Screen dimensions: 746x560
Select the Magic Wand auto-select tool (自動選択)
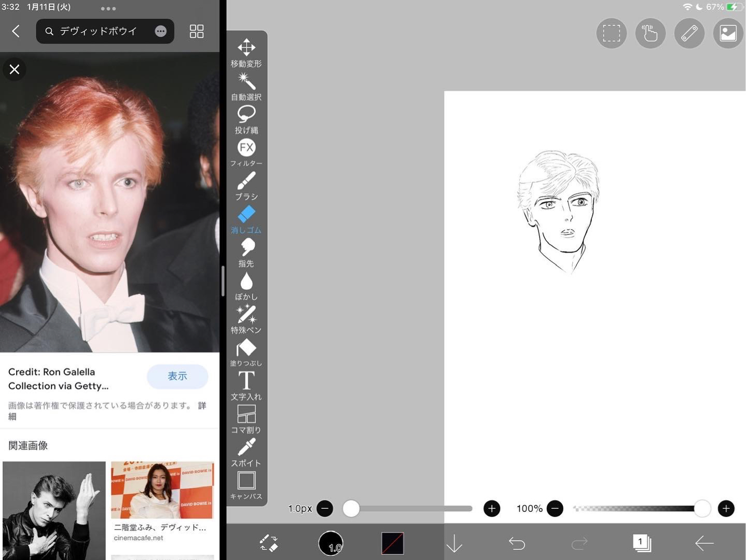[246, 86]
